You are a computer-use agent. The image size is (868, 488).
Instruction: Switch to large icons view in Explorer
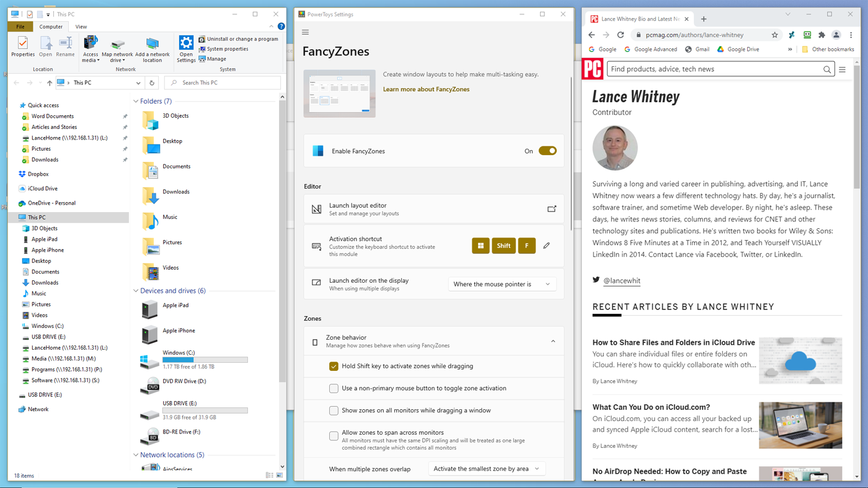[x=280, y=476]
